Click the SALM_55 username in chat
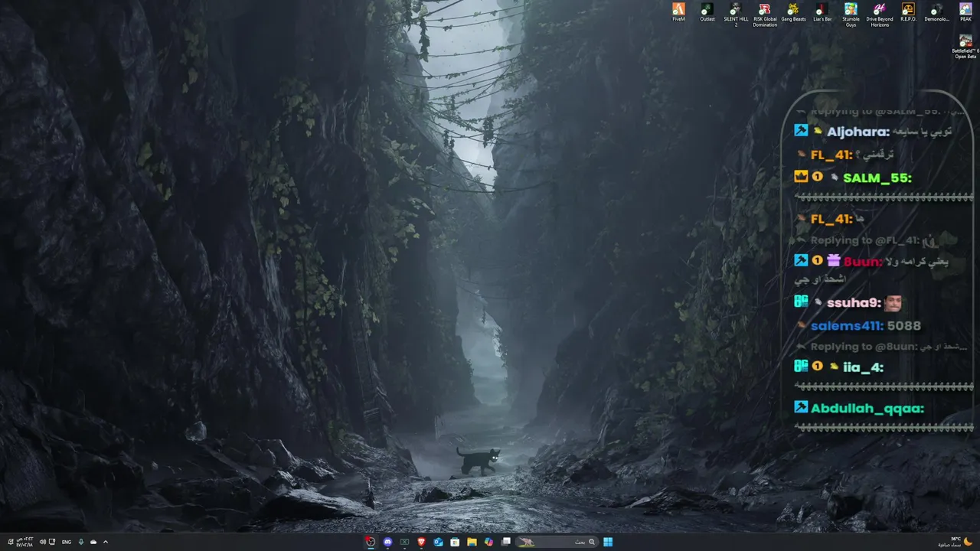Screen dimensions: 980x551 (x=877, y=178)
